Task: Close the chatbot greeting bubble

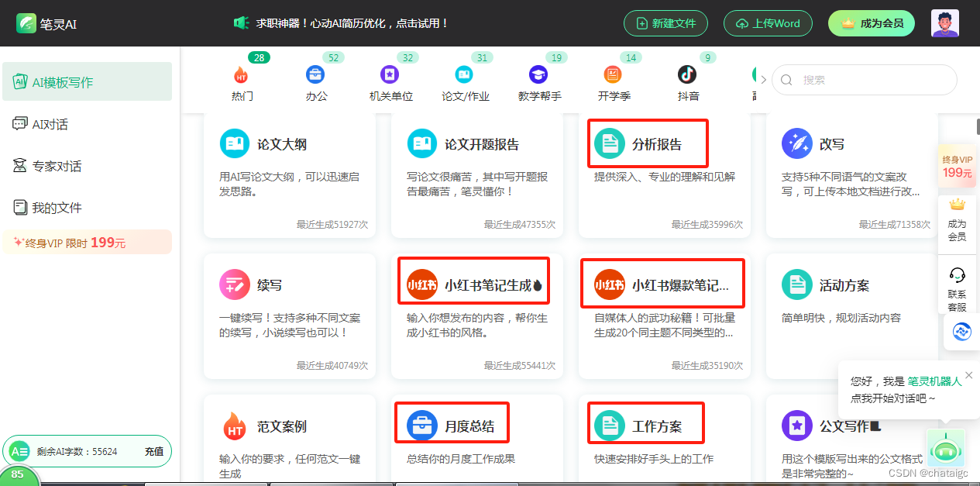Action: click(x=968, y=375)
